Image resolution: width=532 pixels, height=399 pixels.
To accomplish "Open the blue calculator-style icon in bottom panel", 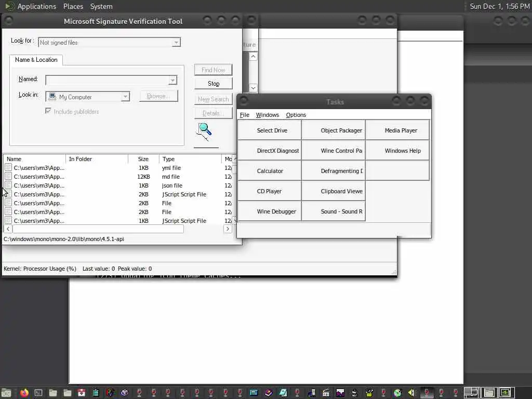I will (254, 393).
